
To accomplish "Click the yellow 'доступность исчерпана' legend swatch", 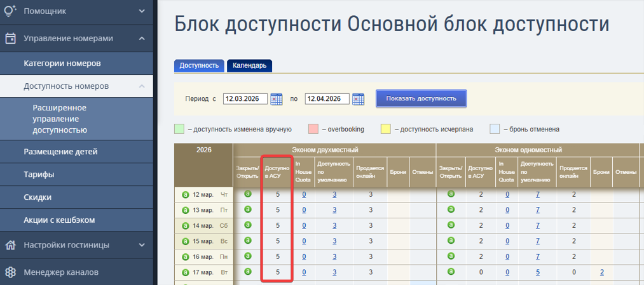I will 386,129.
